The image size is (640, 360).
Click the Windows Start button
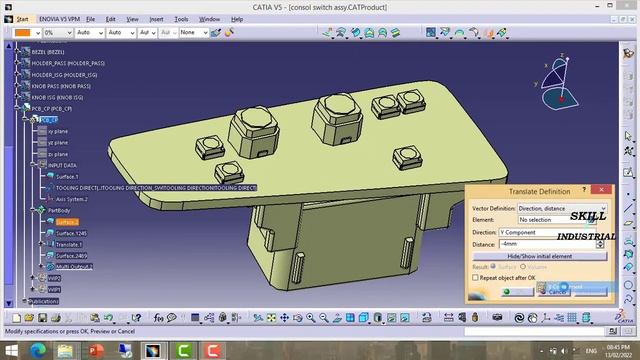[11, 351]
